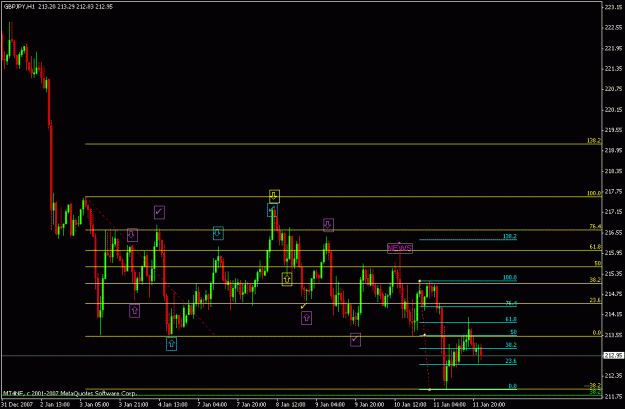Viewport: 625px width, 409px height.
Task: Click the 8 Jan 12:00 time axis label
Action: pyautogui.click(x=291, y=404)
